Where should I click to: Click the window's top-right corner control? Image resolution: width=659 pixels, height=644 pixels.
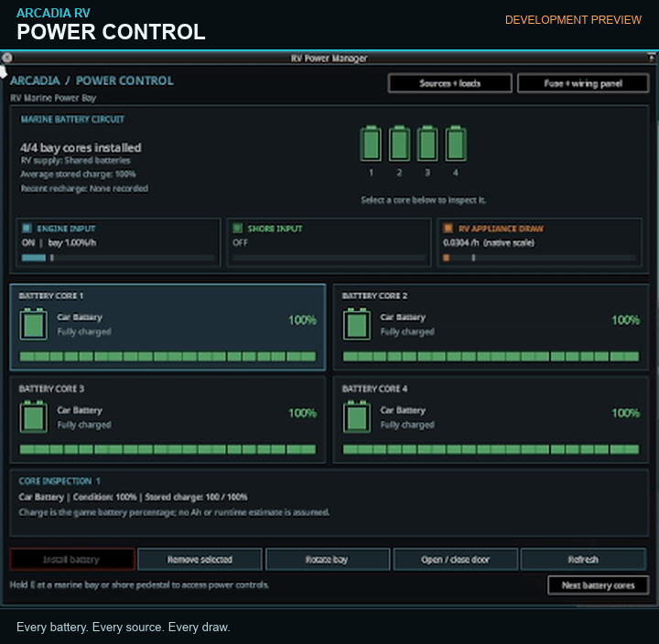pyautogui.click(x=652, y=58)
